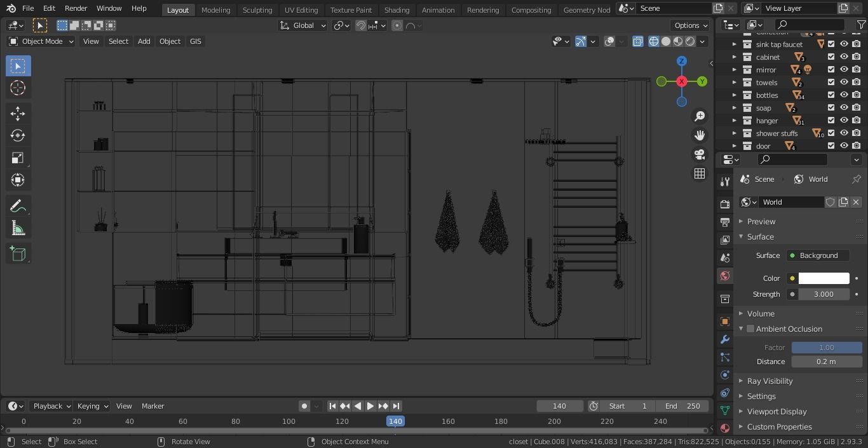Click the current frame 140 field
The image size is (868, 448).
coord(560,406)
